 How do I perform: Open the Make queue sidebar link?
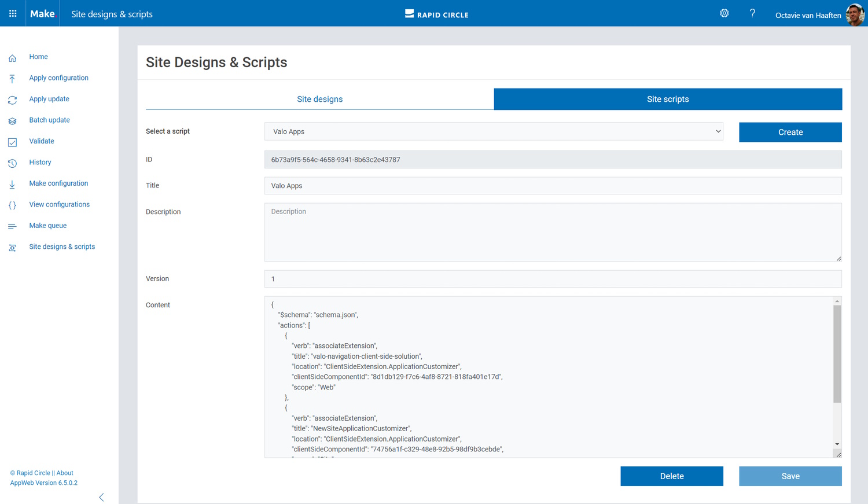pyautogui.click(x=48, y=226)
